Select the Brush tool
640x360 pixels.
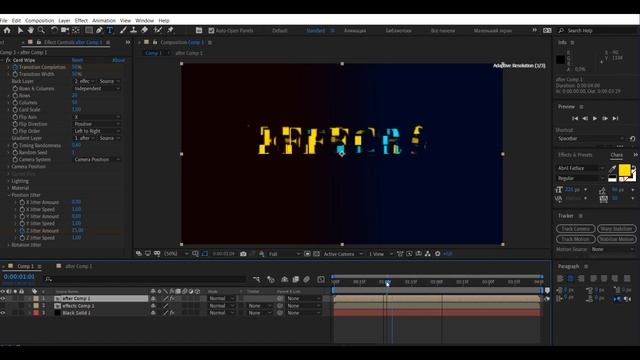pos(123,31)
